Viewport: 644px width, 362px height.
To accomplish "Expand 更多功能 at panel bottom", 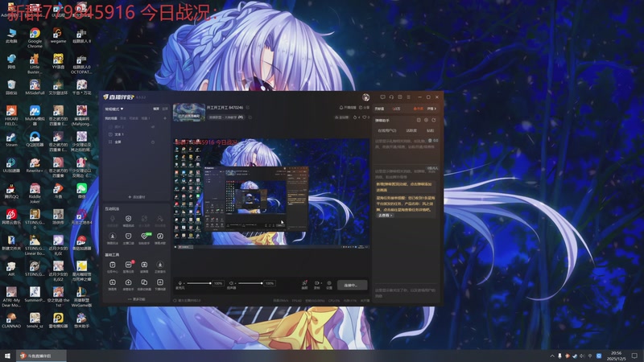I will [x=136, y=299].
